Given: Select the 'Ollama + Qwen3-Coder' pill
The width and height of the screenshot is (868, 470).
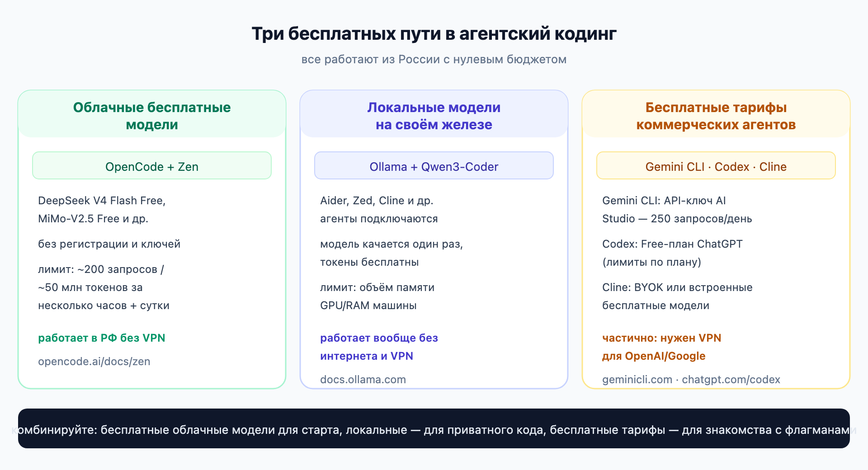Looking at the screenshot, I should click(x=434, y=166).
